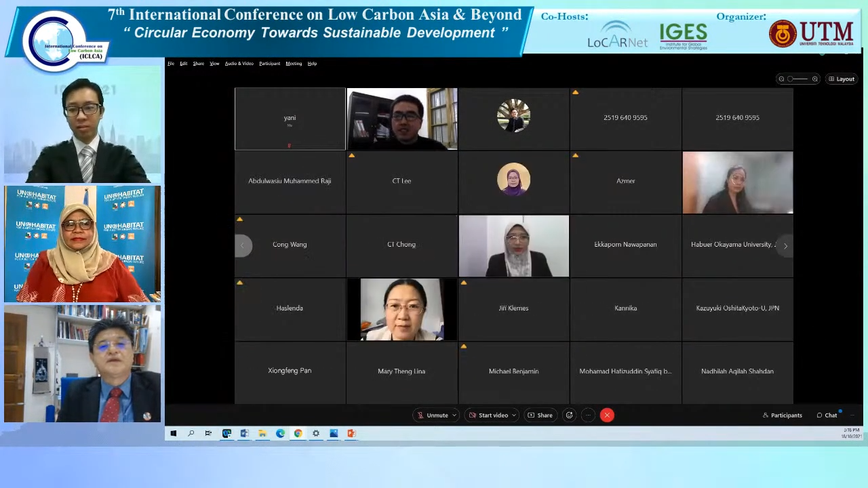
Task: Go to next page of participants
Action: 785,246
